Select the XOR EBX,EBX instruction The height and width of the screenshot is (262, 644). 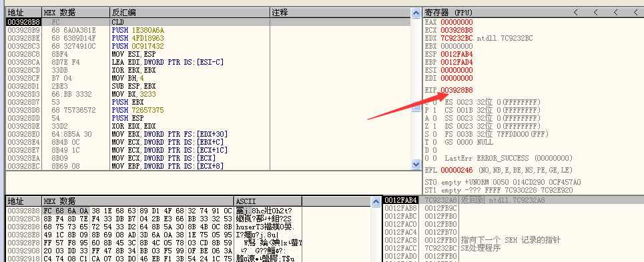208,70
